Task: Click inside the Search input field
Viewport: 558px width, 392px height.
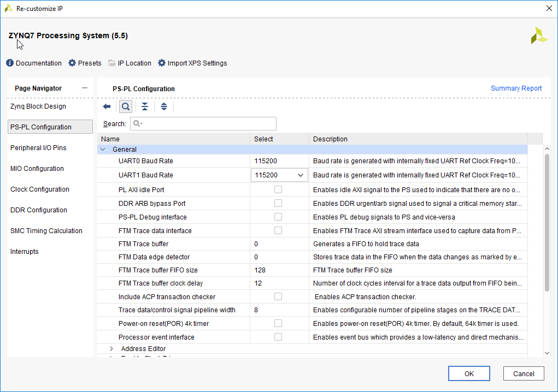Action: 208,124
